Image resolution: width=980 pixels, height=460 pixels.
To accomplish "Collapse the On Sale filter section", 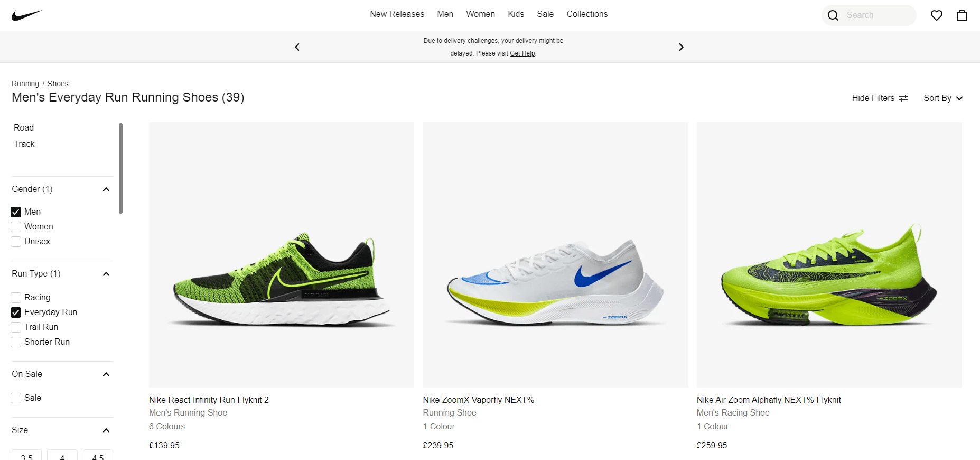I will 106,374.
